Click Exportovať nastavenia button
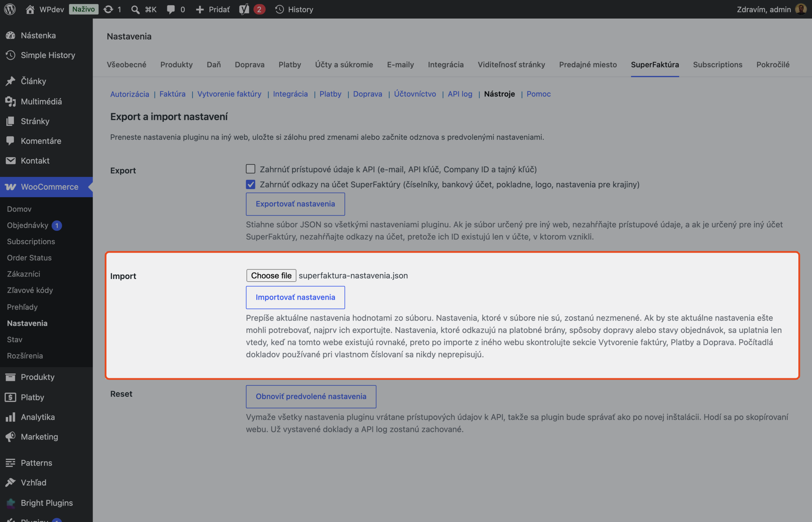 295,204
